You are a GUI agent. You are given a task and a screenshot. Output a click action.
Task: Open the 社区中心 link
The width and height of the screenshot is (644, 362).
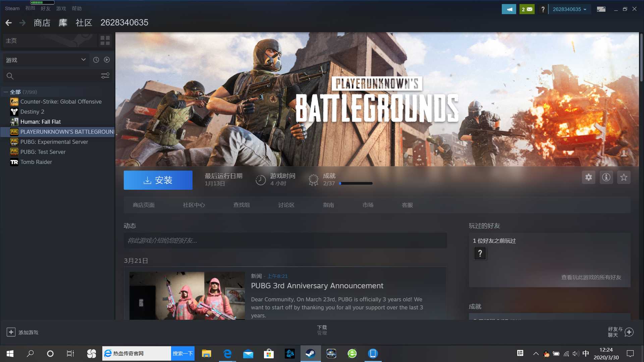(x=194, y=205)
